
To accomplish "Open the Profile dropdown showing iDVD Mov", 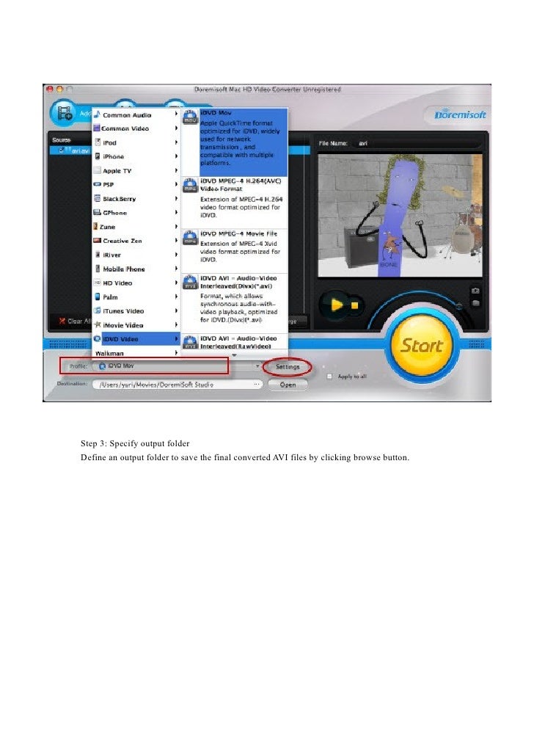I will (178, 366).
